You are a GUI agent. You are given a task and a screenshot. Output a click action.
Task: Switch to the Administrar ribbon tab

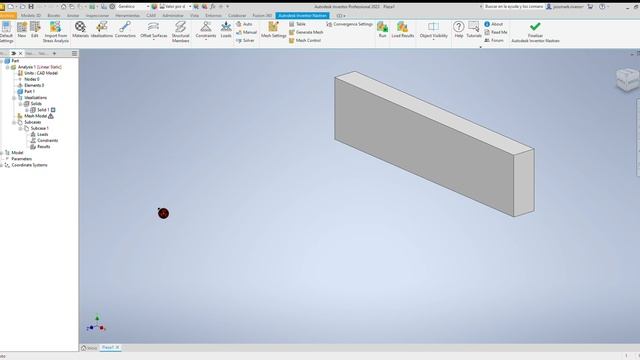point(173,16)
